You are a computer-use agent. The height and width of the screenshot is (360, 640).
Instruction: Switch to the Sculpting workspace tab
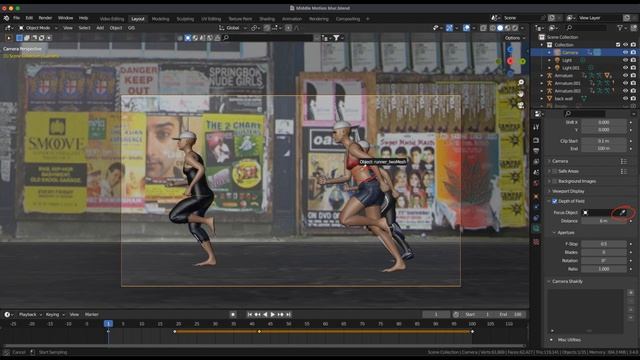(x=185, y=19)
